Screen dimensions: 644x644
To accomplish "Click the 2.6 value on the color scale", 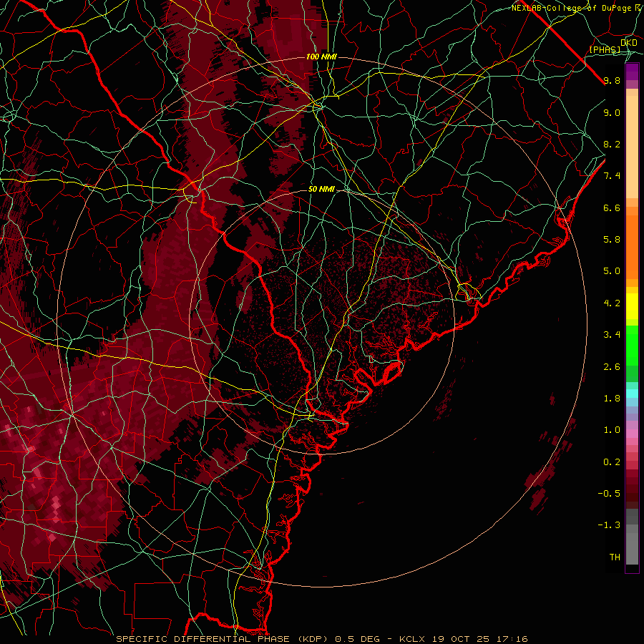I will click(x=612, y=367).
